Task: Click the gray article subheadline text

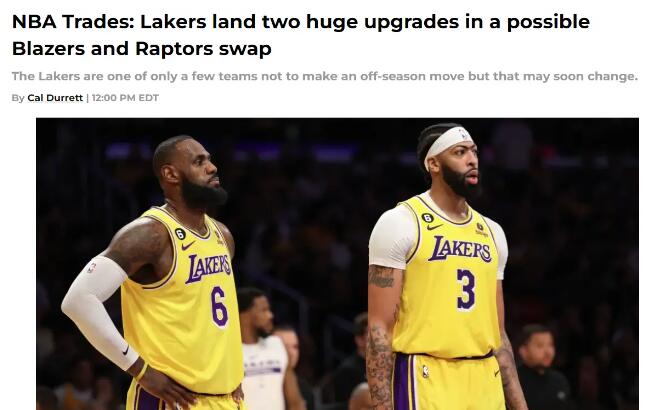Action: 325,76
